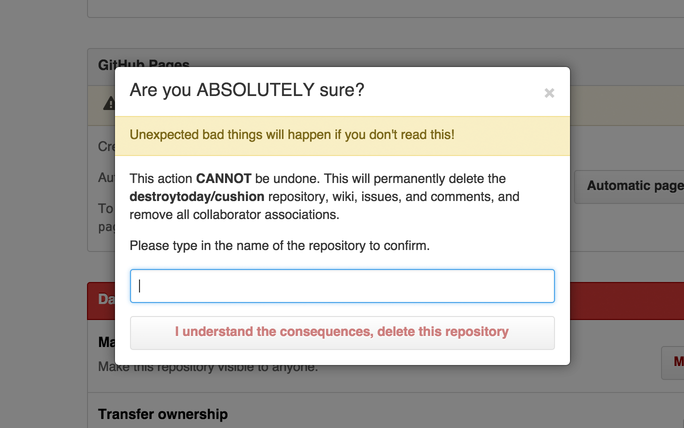Click the red make-public button at right edge
The height and width of the screenshot is (428, 684).
tap(673, 362)
